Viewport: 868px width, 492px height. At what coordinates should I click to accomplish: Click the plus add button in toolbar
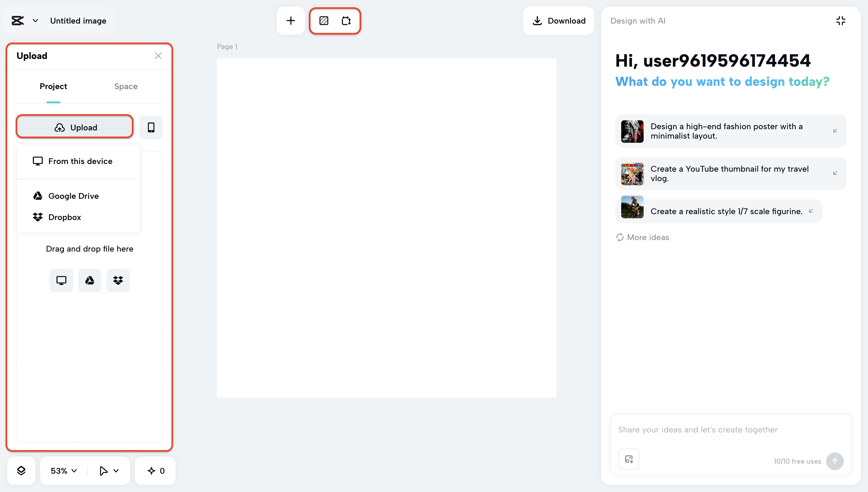[291, 21]
